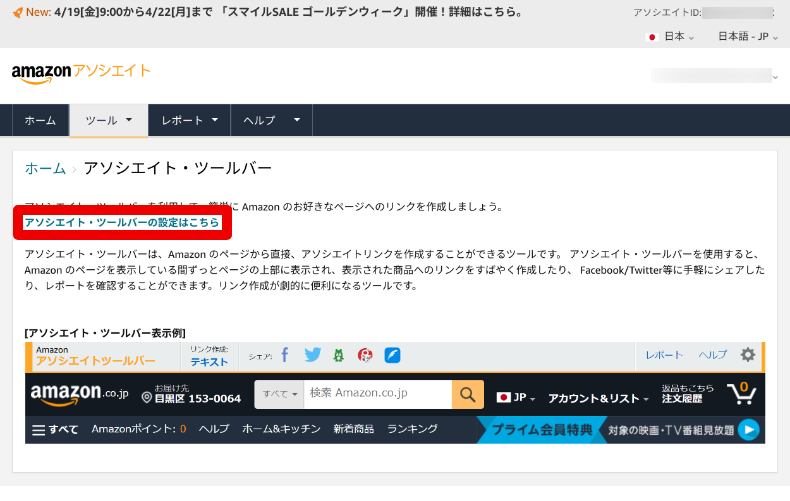Click レポート link in example toolbar
The image size is (790, 501).
665,355
